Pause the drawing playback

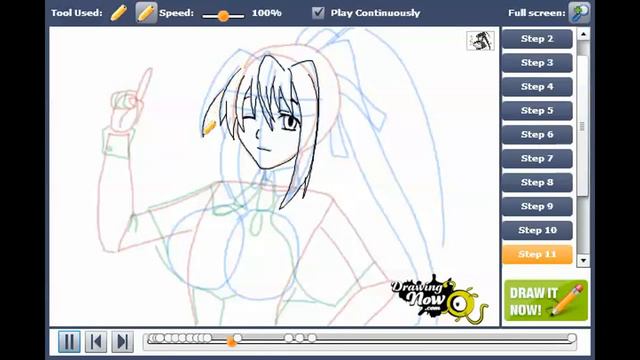pyautogui.click(x=69, y=341)
